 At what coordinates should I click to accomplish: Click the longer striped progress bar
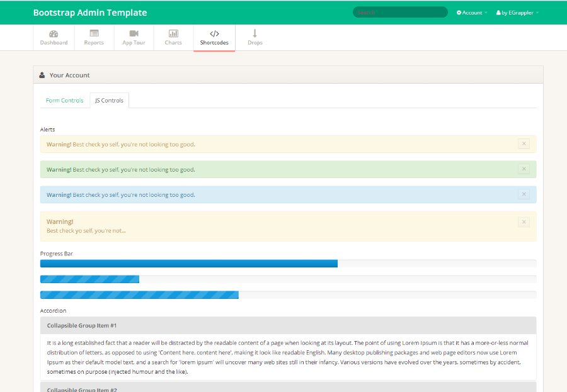[x=139, y=295]
